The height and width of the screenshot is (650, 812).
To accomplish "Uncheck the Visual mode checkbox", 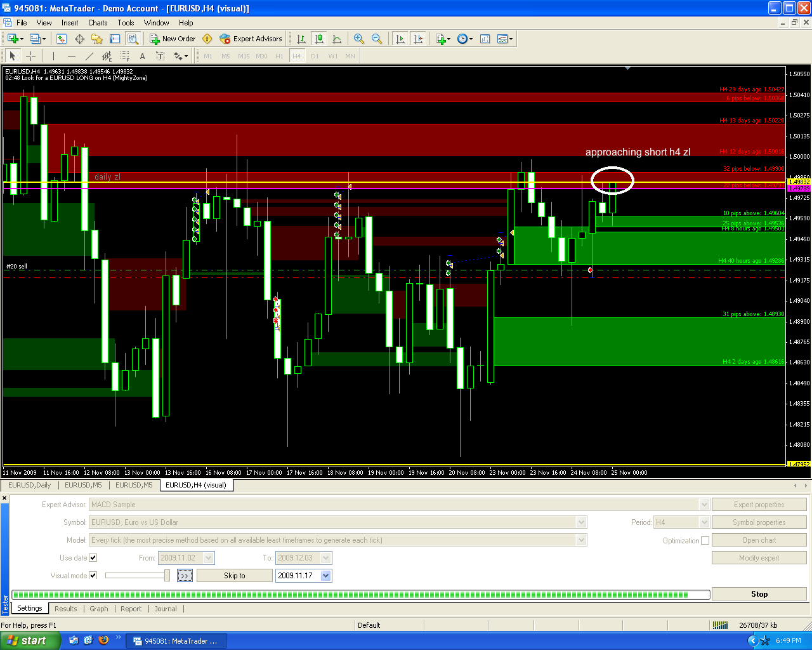I will [x=93, y=576].
